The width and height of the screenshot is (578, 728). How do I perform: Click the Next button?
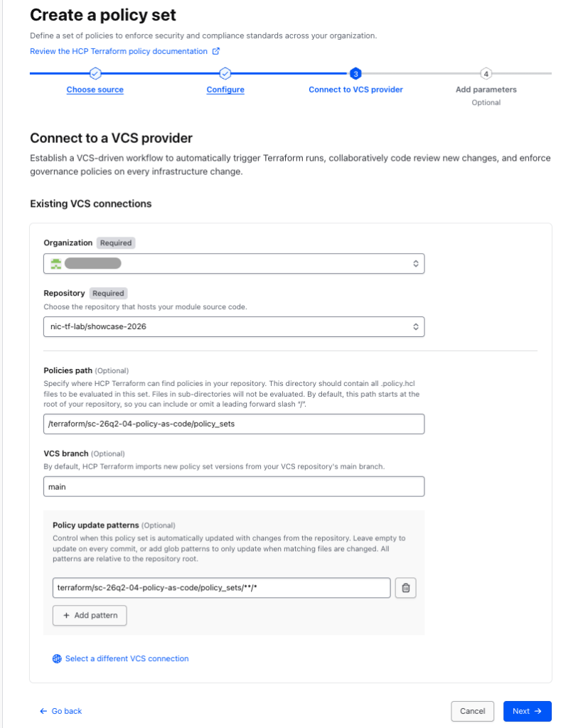(x=527, y=711)
